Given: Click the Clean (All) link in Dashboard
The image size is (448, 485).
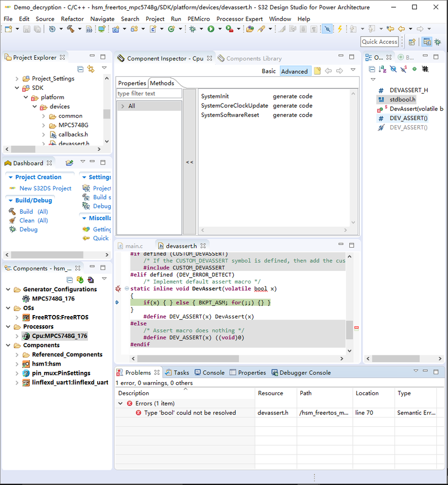Looking at the screenshot, I should 34,220.
